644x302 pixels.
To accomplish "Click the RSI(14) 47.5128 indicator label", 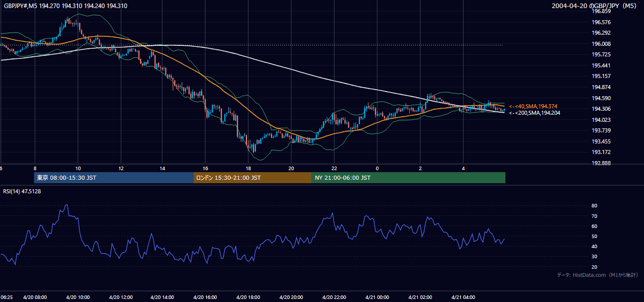I will coord(22,191).
